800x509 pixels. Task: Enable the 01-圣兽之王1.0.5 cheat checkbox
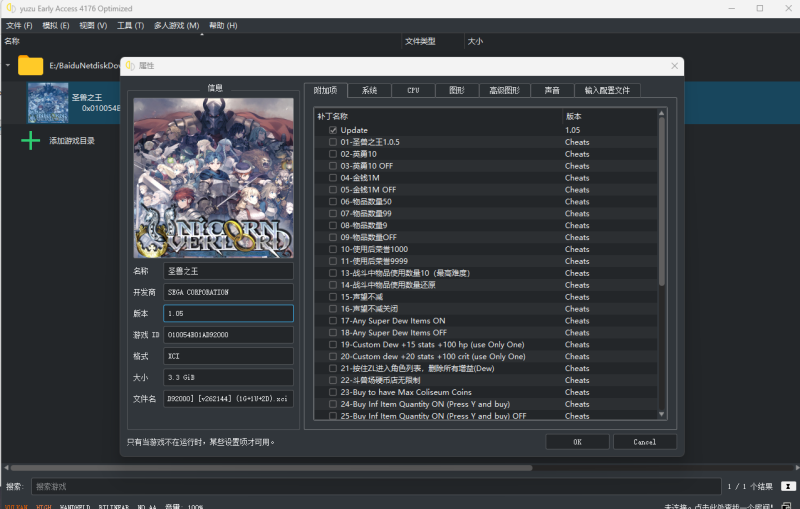(x=333, y=142)
